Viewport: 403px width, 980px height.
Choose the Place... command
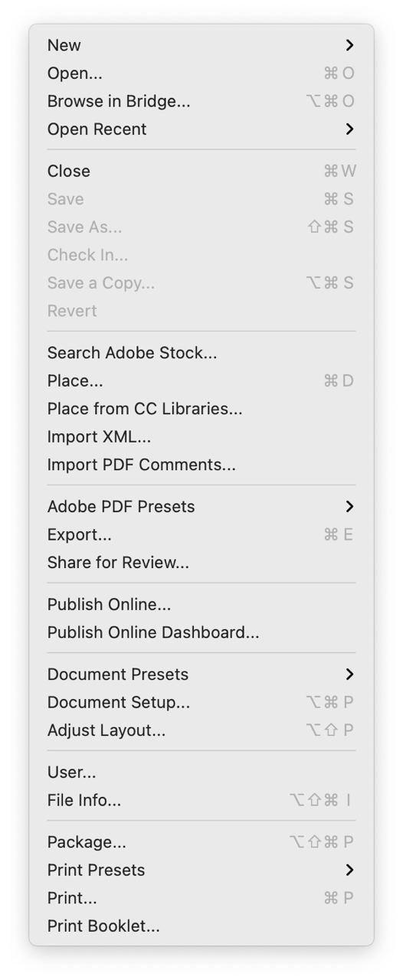[202, 381]
